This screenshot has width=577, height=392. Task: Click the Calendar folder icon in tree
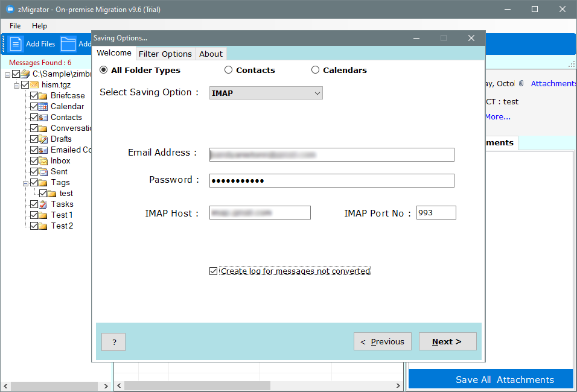(43, 107)
